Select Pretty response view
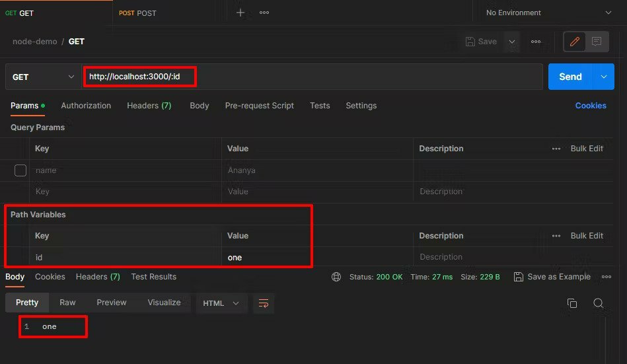This screenshot has height=364, width=627. point(27,303)
